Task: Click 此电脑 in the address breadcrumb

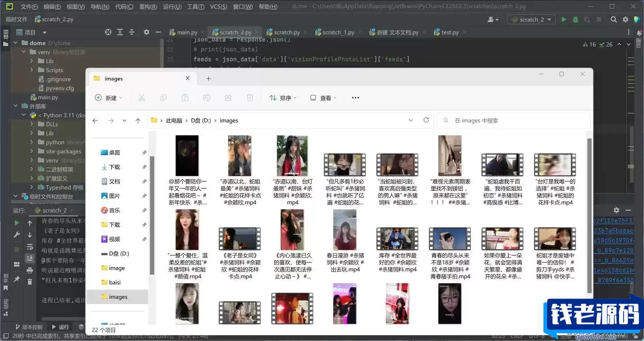Action: (174, 120)
